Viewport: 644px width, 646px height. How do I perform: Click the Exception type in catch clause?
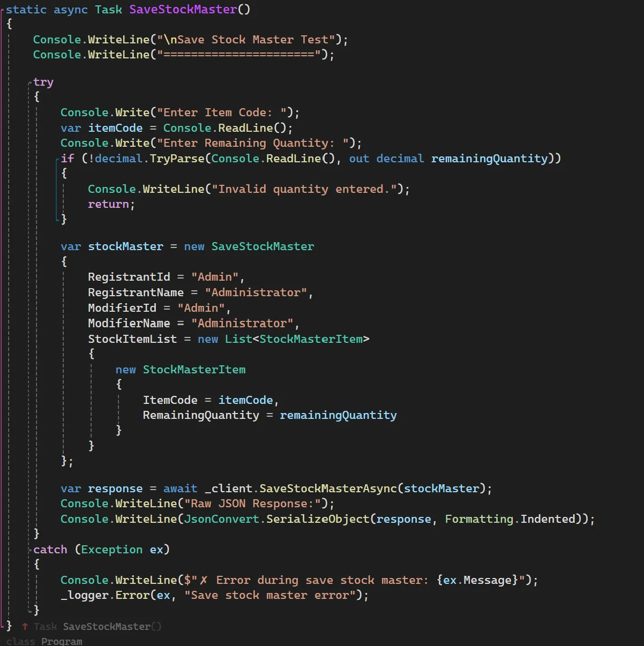coord(111,550)
